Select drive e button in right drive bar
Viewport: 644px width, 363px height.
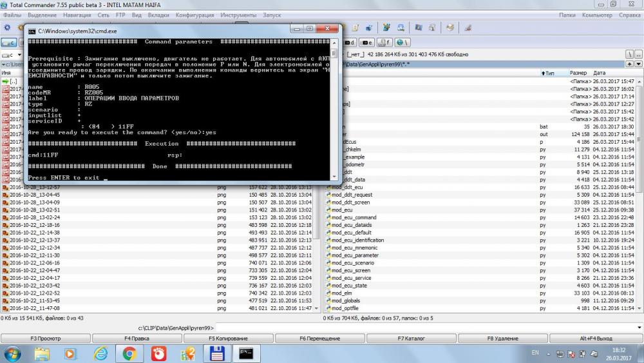coord(367,43)
